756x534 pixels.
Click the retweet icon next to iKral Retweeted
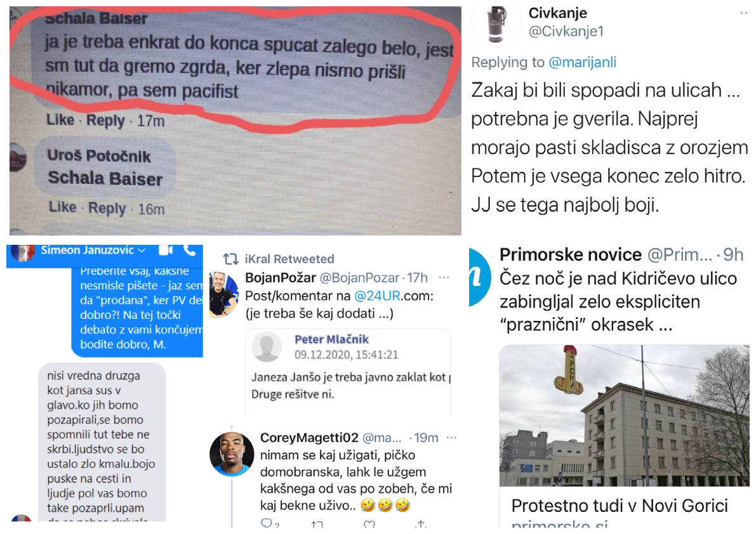(x=230, y=259)
